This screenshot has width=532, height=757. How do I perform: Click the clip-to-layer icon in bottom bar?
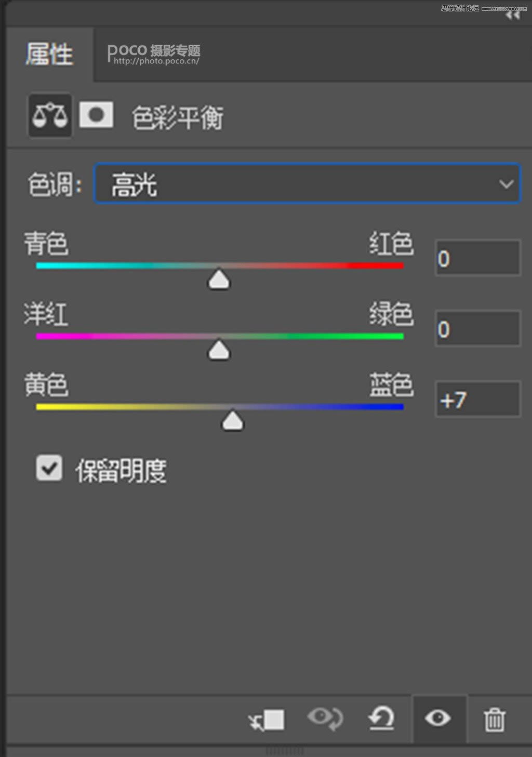tap(267, 720)
